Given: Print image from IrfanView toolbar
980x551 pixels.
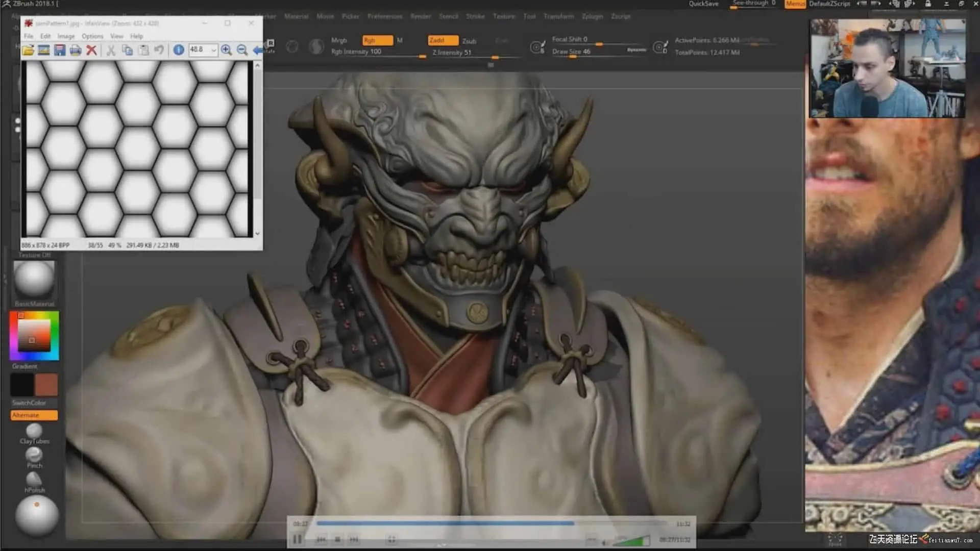Looking at the screenshot, I should tap(76, 50).
